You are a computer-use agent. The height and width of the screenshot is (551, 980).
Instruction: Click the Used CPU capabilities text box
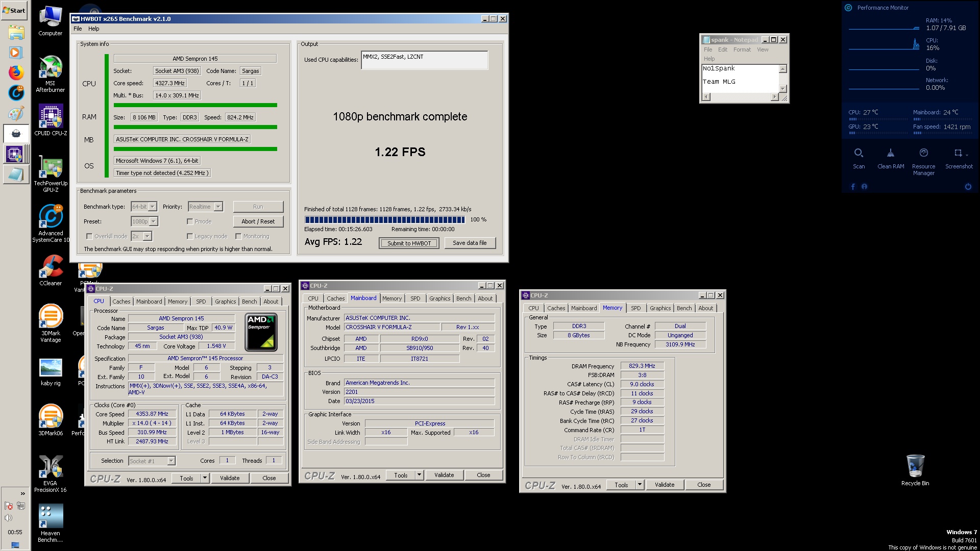tap(424, 60)
